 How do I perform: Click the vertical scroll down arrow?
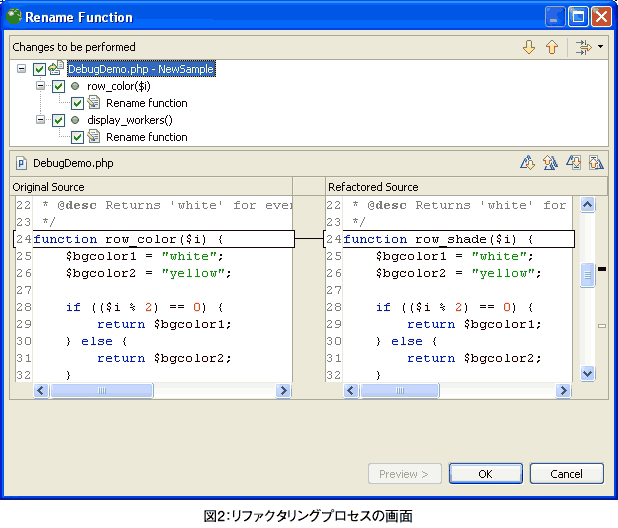[587, 373]
